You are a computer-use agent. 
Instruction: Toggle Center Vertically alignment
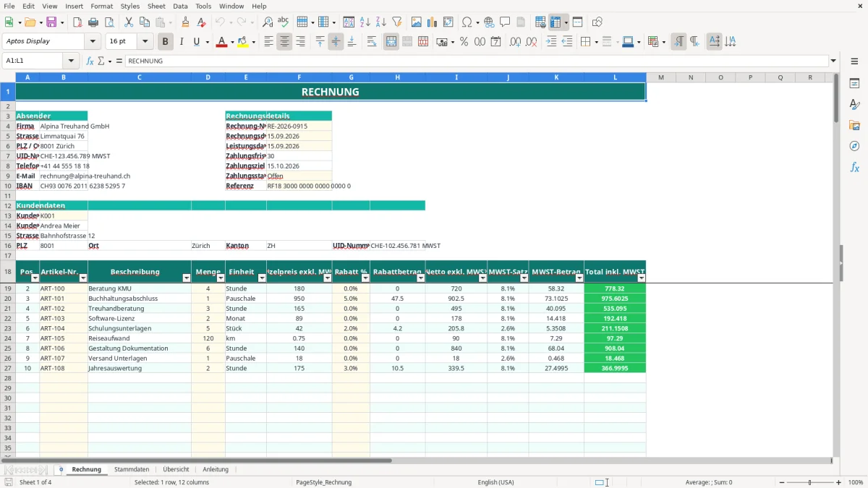(x=336, y=42)
